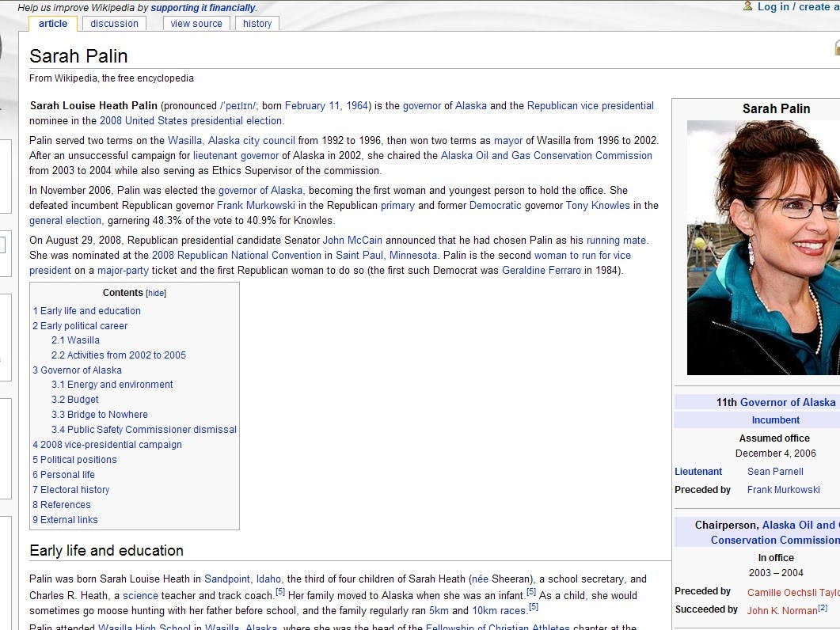Open major-party link
This screenshot has height=630, width=840.
(x=123, y=270)
